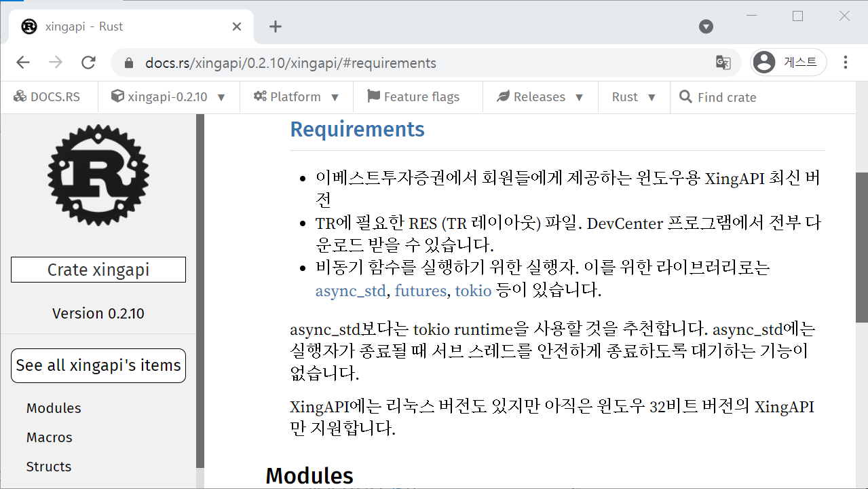This screenshot has width=868, height=489.
Task: Click the Rust logo in sidebar
Action: tap(98, 175)
